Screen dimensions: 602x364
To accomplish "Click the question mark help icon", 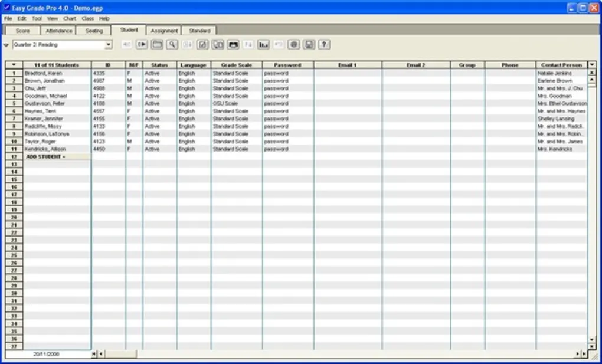I will (324, 45).
